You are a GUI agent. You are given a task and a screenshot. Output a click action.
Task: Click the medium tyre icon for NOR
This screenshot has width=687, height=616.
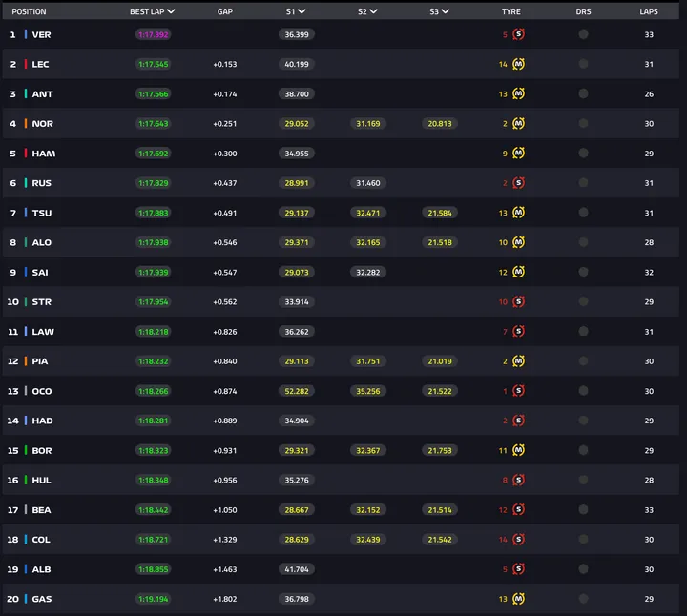tap(518, 123)
